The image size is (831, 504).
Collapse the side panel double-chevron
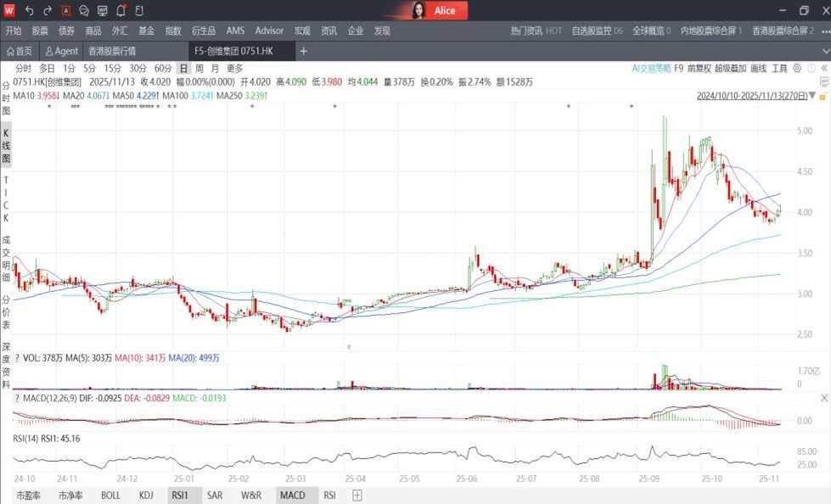pos(824,69)
